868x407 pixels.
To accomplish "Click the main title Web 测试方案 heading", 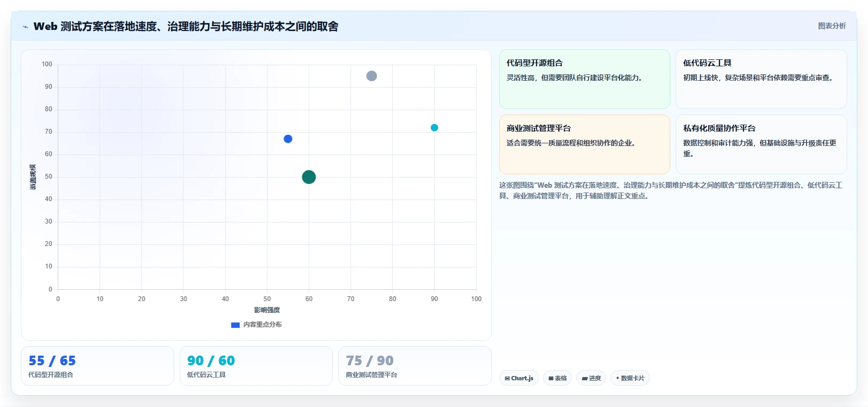I will click(186, 26).
